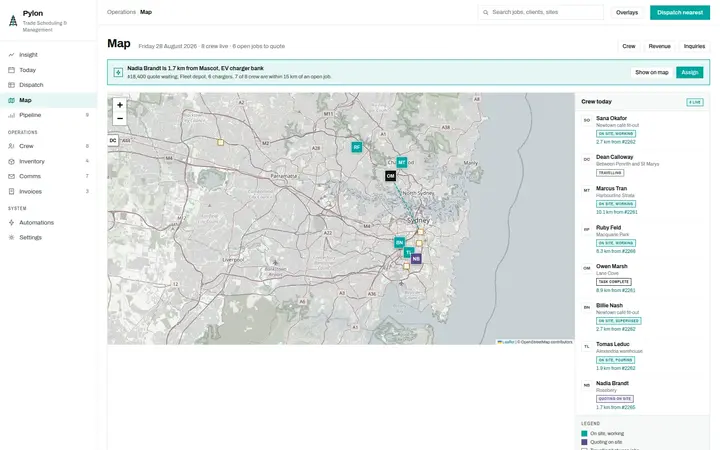Image resolution: width=720 pixels, height=450 pixels.
Task: Click the TASK COMPLETE status tag
Action: coord(613,282)
